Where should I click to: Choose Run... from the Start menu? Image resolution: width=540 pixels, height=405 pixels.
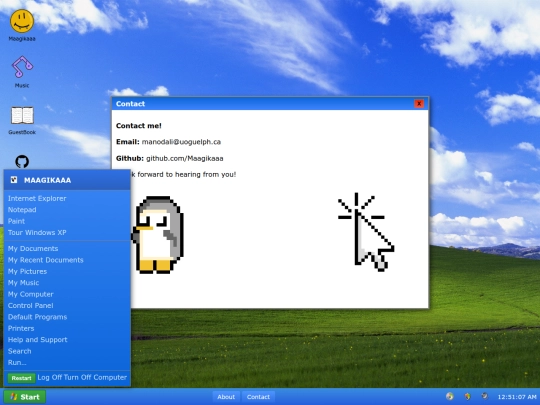[17, 362]
